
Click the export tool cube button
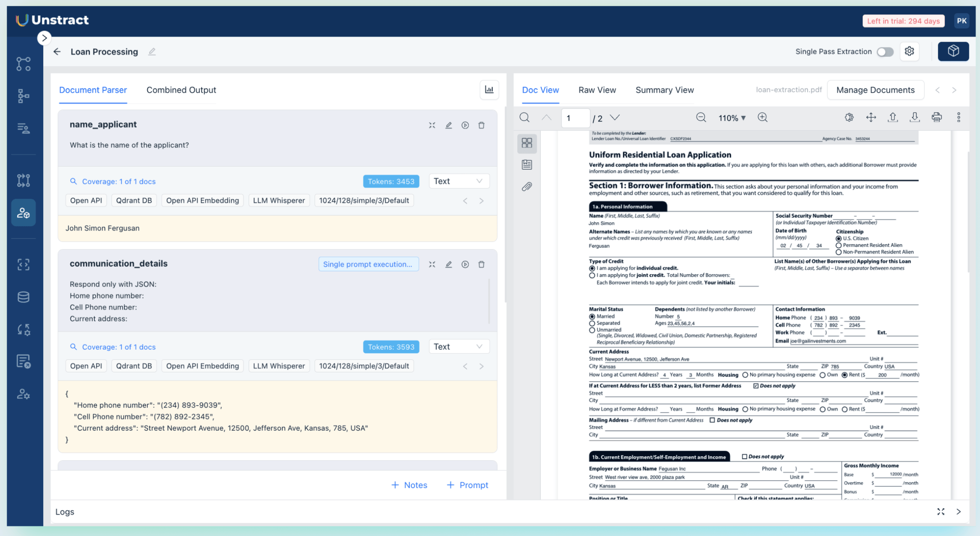pyautogui.click(x=953, y=51)
